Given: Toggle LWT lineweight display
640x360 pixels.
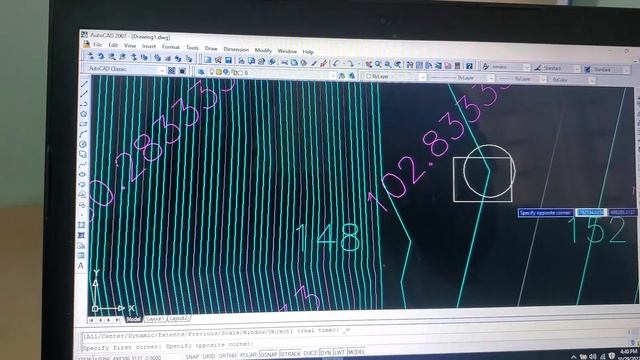Looking at the screenshot, I should pyautogui.click(x=339, y=352).
